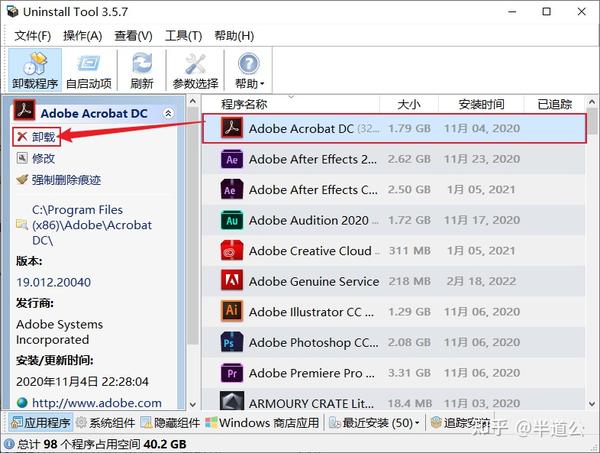Open the 查看(V) menu
Screen dimensions: 600x453
coord(133,36)
